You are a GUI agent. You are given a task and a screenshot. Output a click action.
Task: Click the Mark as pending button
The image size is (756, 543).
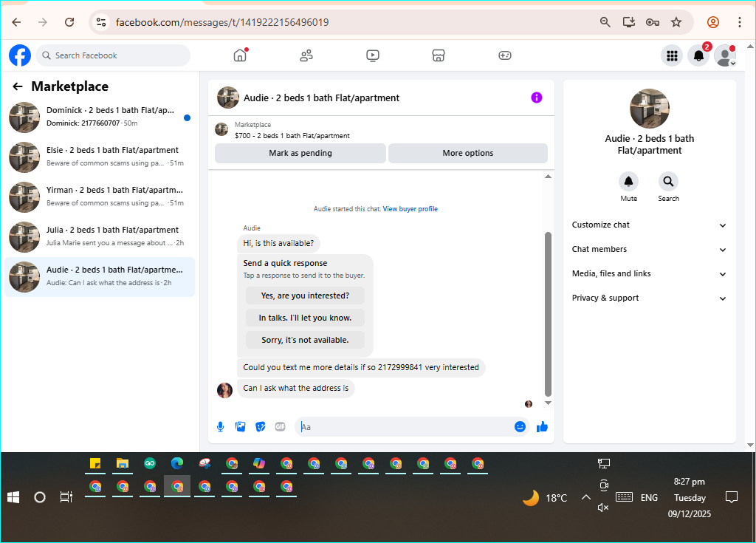point(300,153)
